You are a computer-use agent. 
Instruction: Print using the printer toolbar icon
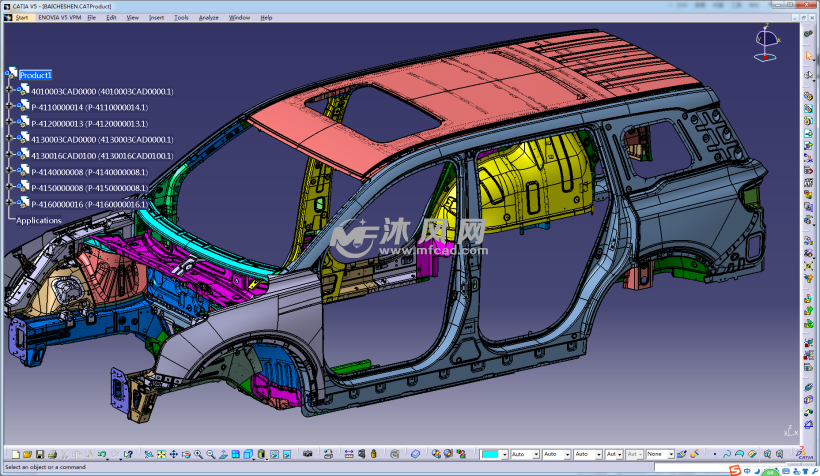tap(52, 455)
